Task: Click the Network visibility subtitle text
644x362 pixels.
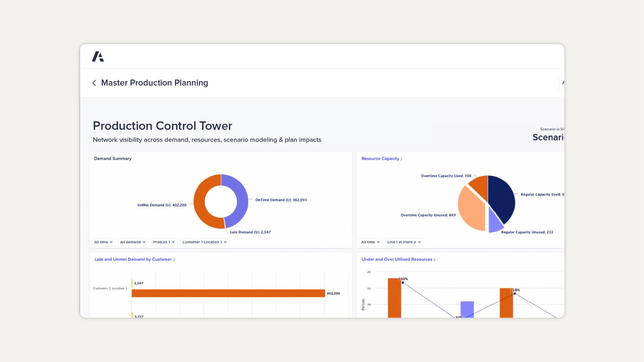Action: (x=207, y=140)
